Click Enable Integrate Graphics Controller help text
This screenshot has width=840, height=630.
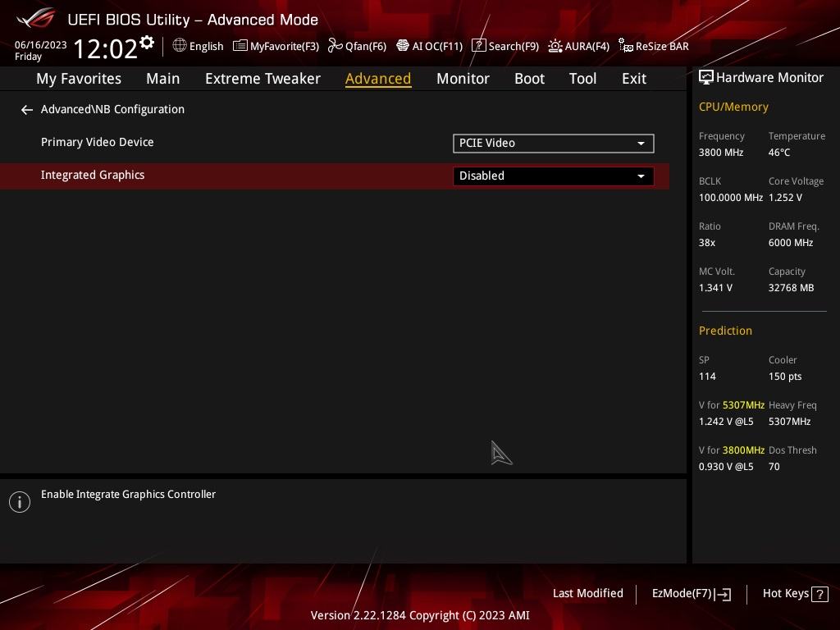(129, 495)
